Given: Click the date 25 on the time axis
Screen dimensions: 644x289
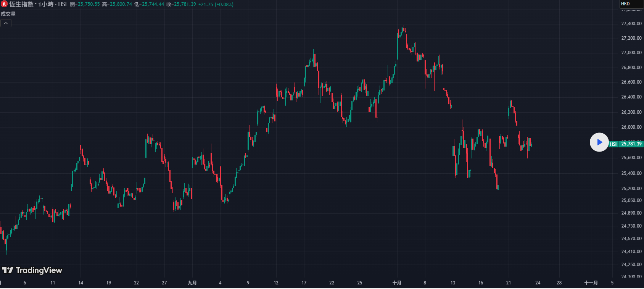Looking at the screenshot, I should [359, 283].
